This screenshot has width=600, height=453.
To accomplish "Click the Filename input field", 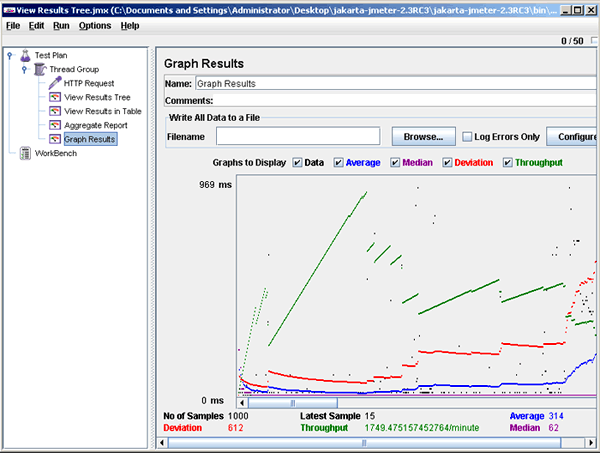I will [298, 136].
